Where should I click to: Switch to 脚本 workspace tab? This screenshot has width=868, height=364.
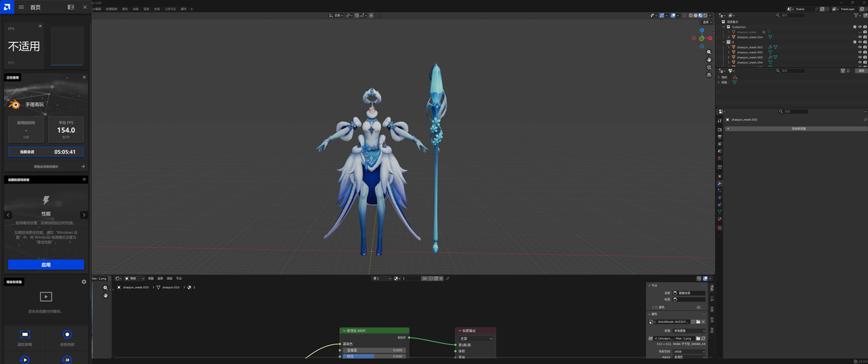tap(183, 9)
